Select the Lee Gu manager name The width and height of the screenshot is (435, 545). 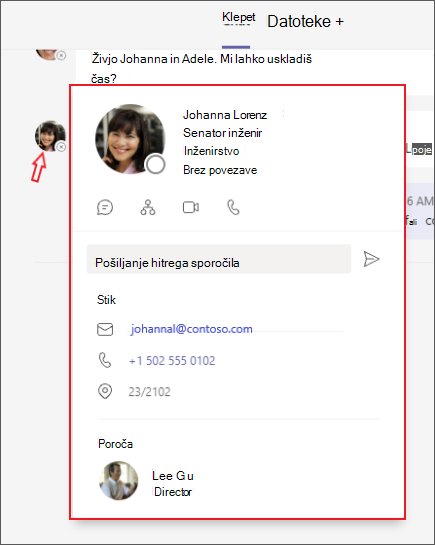click(173, 476)
